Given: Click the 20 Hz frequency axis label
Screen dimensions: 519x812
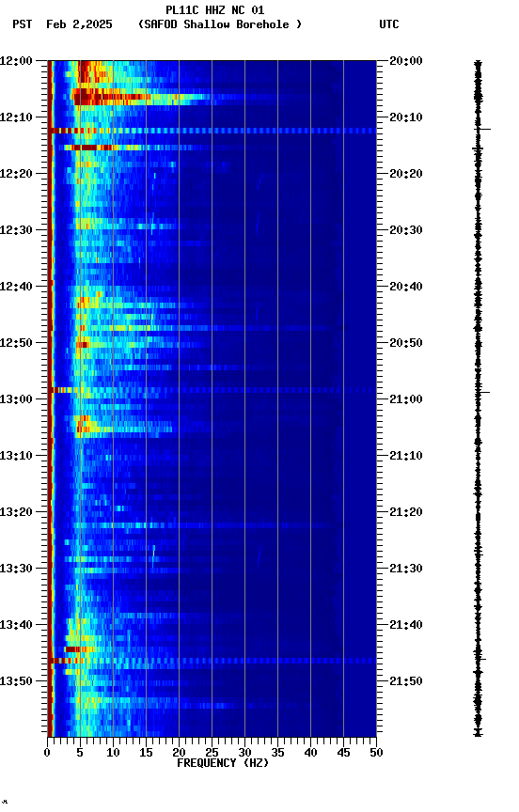Looking at the screenshot, I should (179, 753).
